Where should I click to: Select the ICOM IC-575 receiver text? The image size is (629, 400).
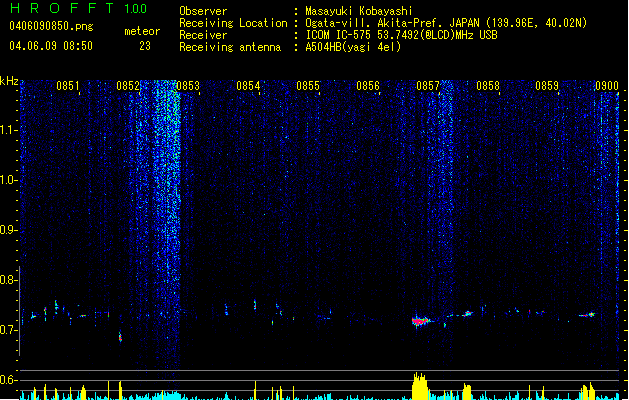[401, 35]
